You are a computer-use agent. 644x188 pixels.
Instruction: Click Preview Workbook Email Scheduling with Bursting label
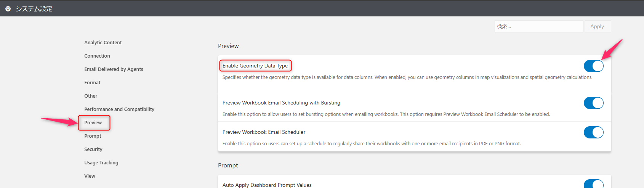[281, 103]
